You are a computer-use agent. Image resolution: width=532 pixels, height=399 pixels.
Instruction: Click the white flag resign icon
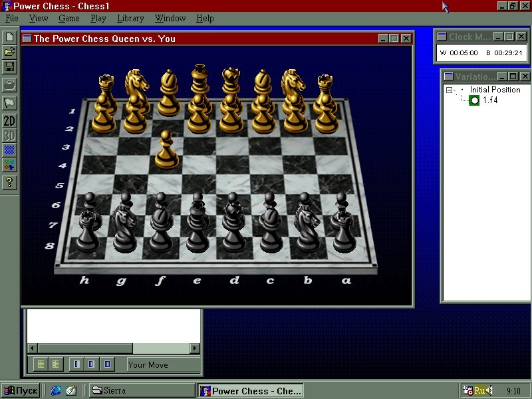click(9, 102)
